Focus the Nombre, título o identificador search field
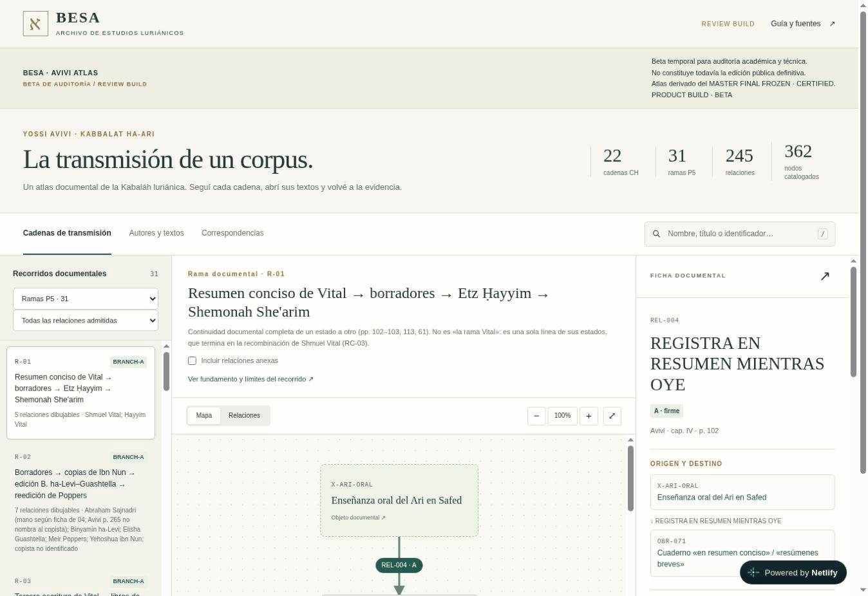868x596 pixels. [x=740, y=234]
